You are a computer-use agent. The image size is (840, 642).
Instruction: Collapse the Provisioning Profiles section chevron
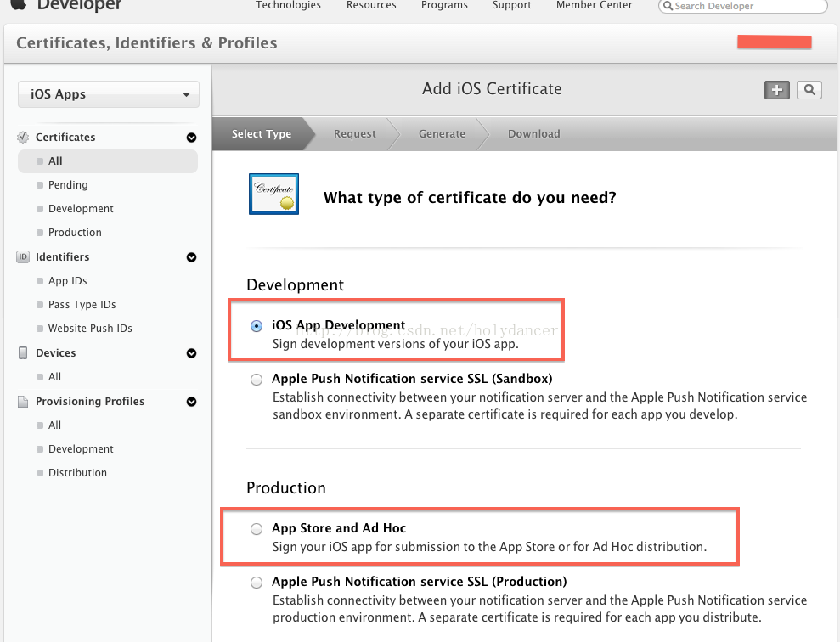pyautogui.click(x=191, y=402)
